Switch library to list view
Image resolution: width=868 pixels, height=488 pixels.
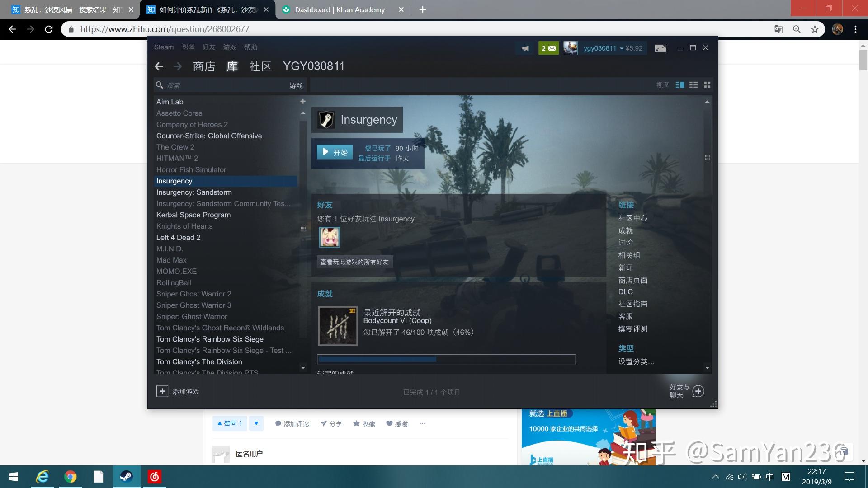point(693,85)
